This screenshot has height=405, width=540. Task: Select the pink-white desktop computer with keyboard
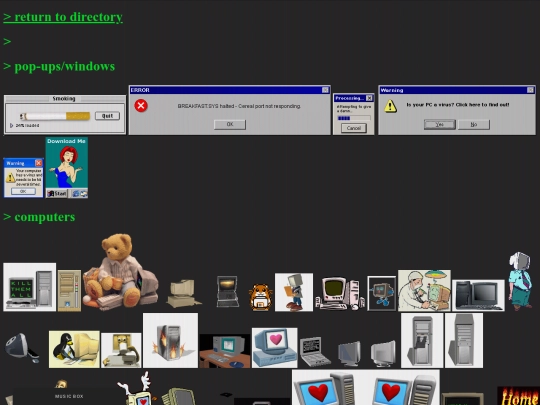340,293
